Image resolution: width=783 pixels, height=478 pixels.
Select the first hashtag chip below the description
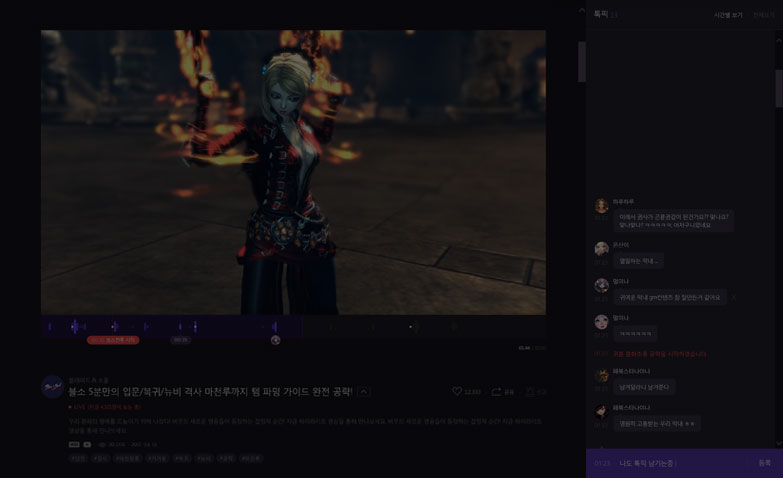(78, 458)
